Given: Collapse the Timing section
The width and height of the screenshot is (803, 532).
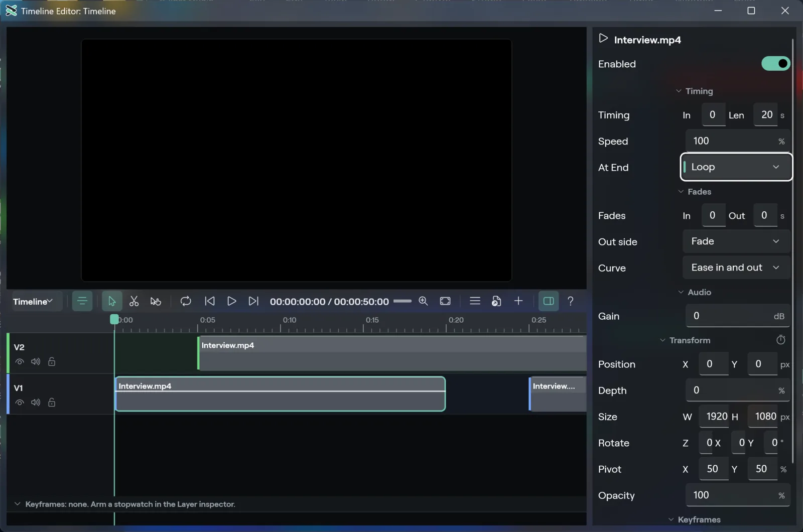Looking at the screenshot, I should [x=694, y=91].
